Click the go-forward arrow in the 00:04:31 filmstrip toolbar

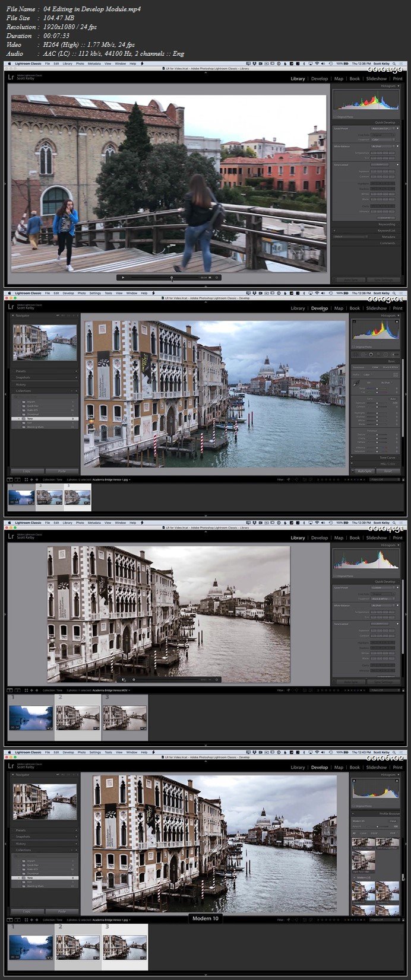pyautogui.click(x=37, y=690)
